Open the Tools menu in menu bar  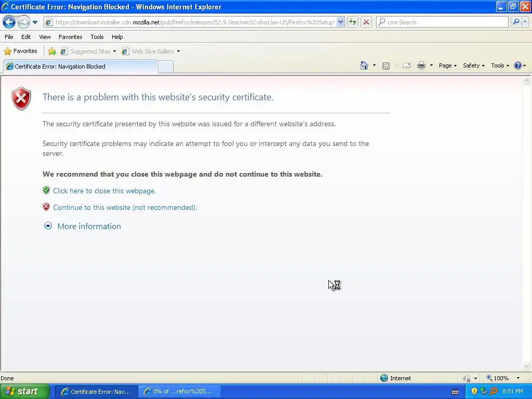[97, 37]
